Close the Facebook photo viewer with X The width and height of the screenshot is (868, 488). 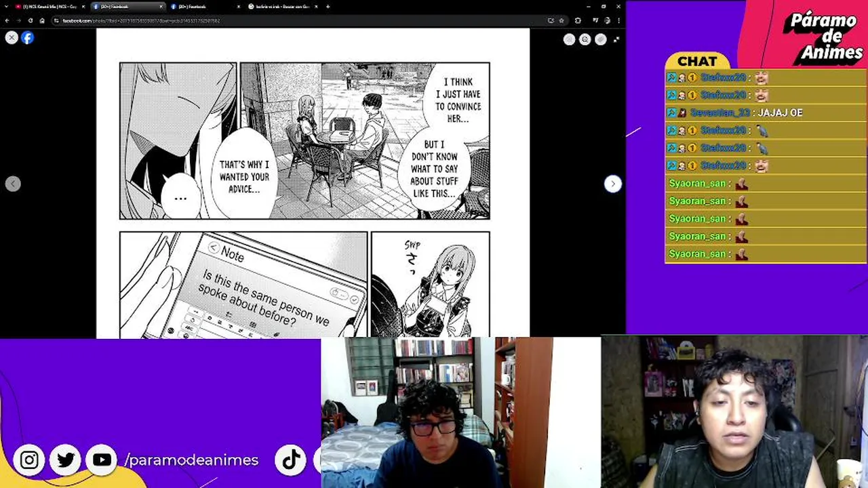pyautogui.click(x=12, y=38)
